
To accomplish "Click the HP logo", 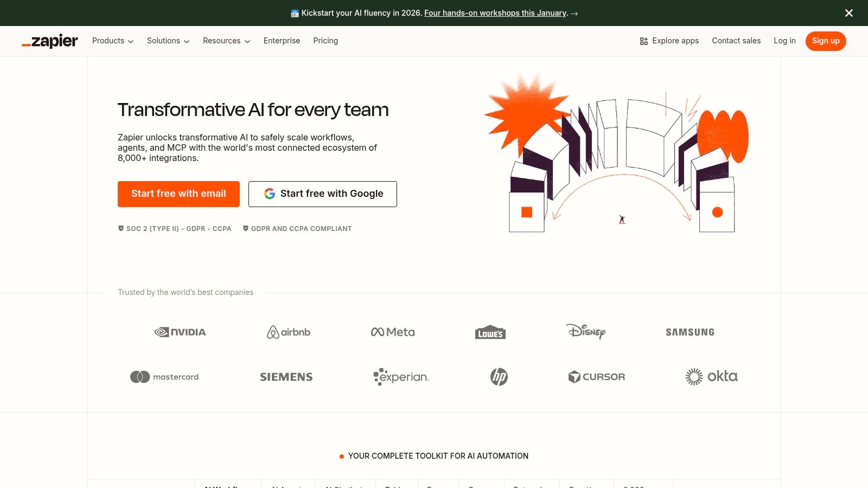I will [x=499, y=376].
